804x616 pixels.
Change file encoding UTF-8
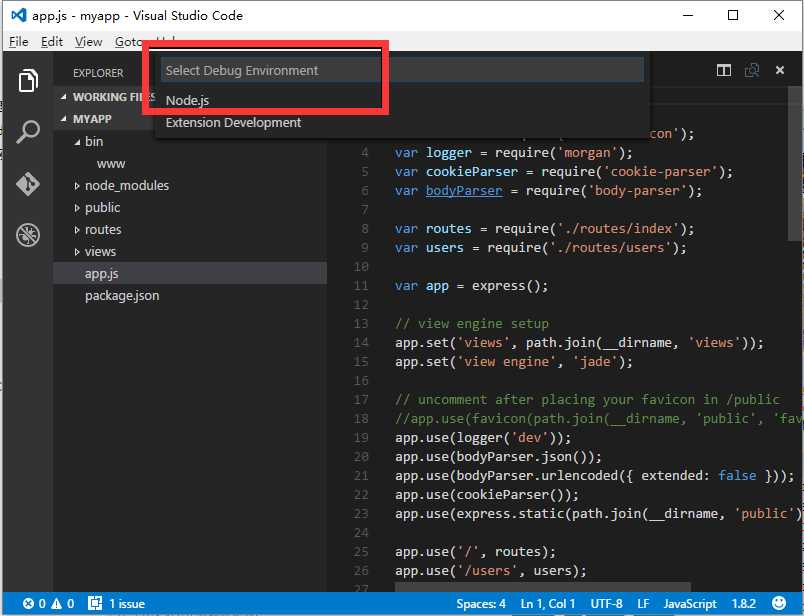tap(607, 604)
